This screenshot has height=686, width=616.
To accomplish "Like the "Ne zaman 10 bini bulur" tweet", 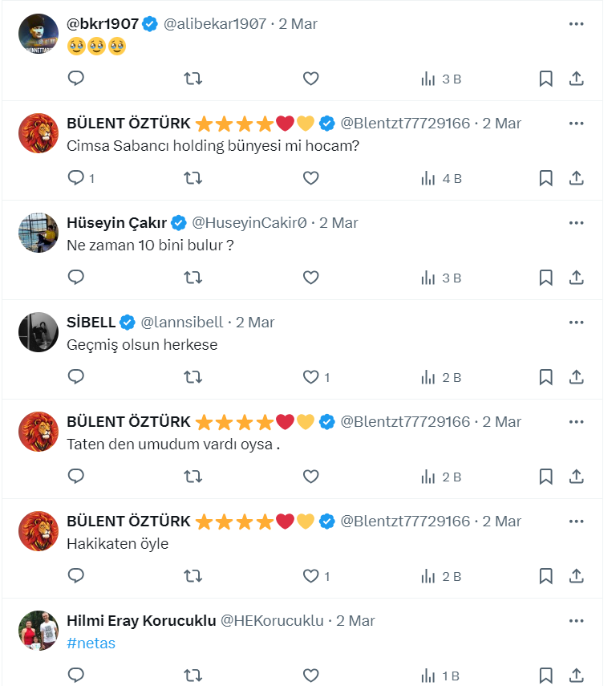I will pos(311,278).
